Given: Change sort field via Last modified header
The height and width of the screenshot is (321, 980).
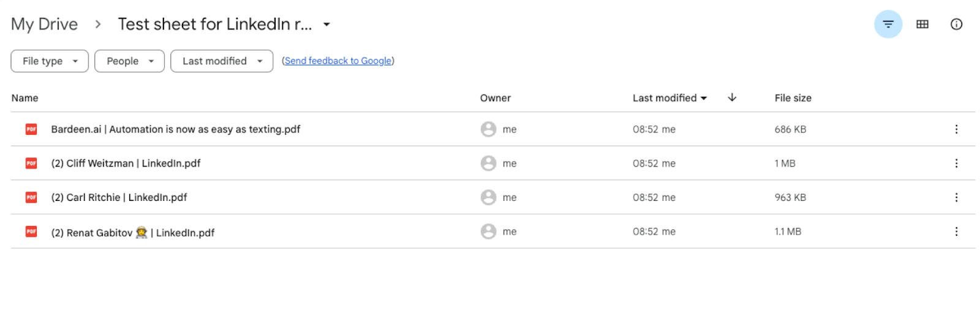Looking at the screenshot, I should coord(669,98).
